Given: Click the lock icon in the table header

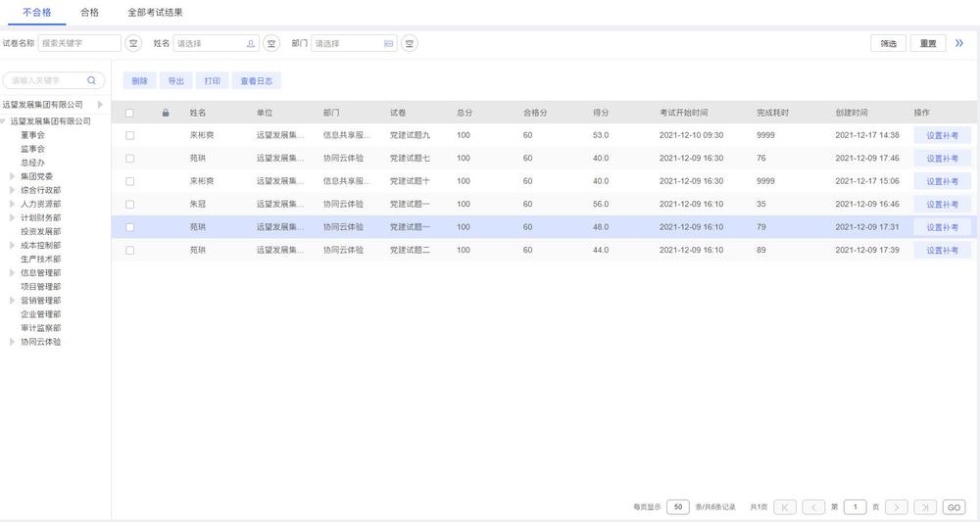Looking at the screenshot, I should pos(166,113).
